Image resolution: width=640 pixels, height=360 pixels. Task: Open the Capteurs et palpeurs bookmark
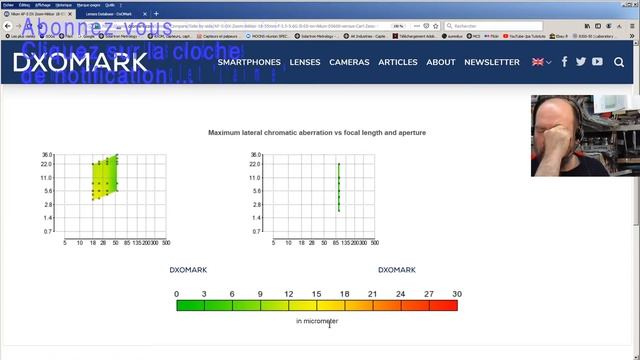(x=217, y=36)
